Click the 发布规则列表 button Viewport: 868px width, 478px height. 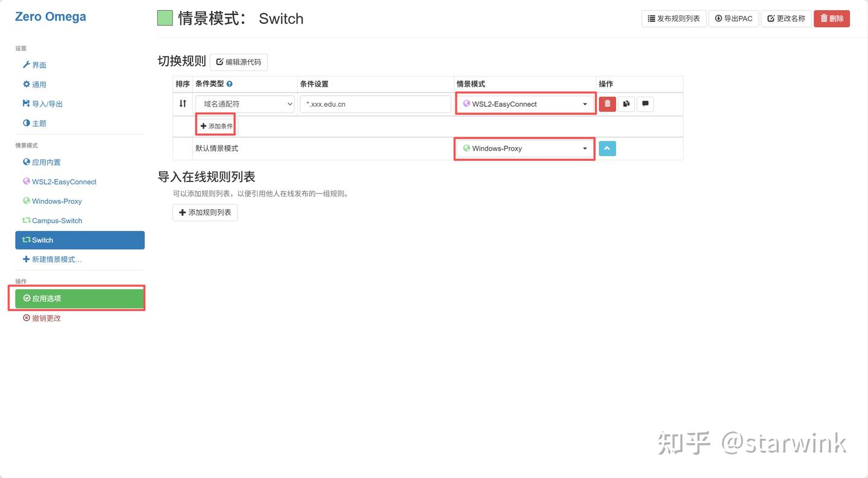point(674,19)
